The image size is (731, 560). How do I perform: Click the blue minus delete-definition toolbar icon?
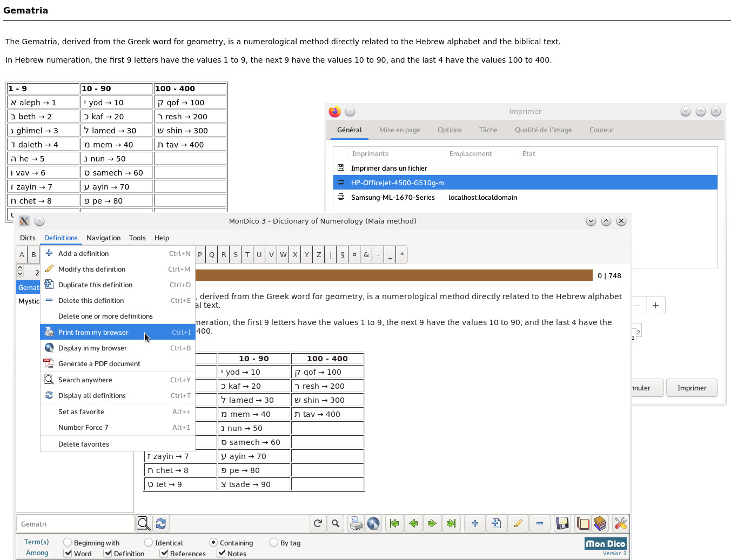tap(540, 523)
